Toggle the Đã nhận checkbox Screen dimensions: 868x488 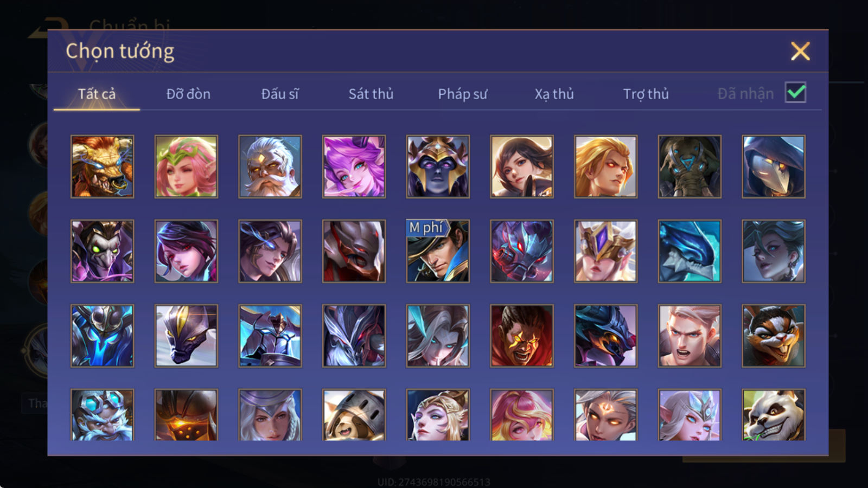[x=795, y=93]
